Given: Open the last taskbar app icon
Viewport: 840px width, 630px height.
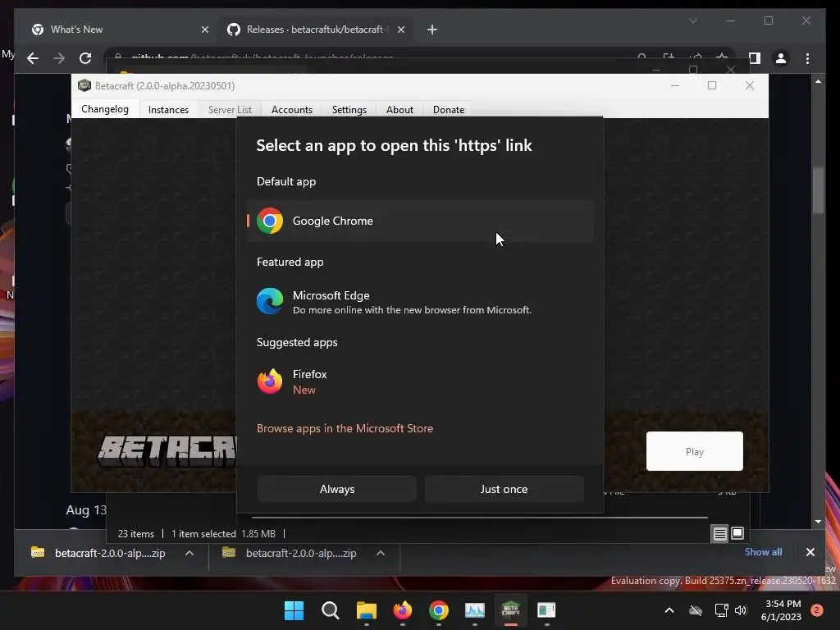Looking at the screenshot, I should 546,610.
